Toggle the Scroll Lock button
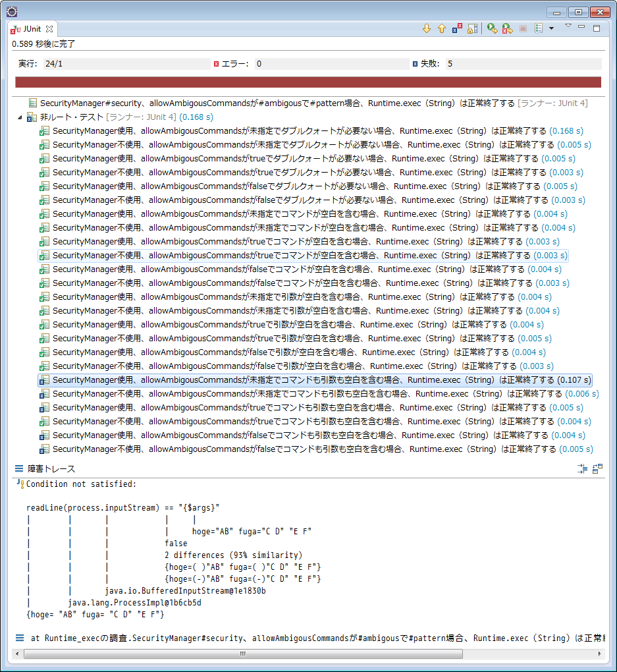The width and height of the screenshot is (617, 672). point(472,29)
